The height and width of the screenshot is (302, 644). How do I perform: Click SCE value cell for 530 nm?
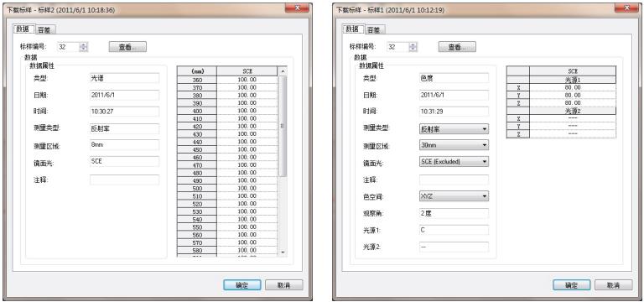[x=247, y=211]
